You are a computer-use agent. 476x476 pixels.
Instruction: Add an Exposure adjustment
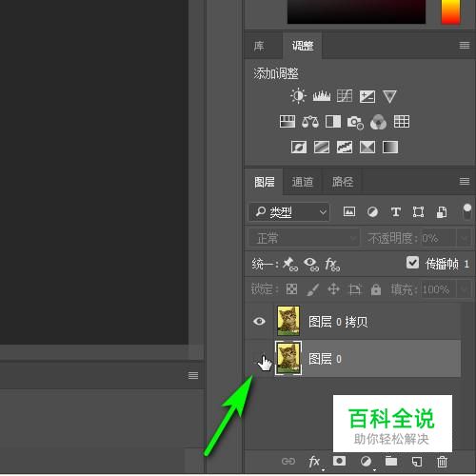pyautogui.click(x=367, y=96)
